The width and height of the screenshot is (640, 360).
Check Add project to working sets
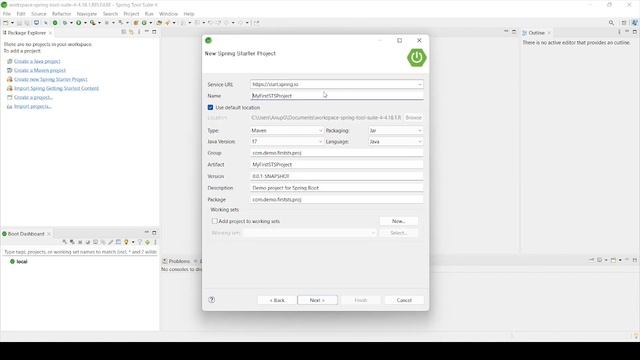point(214,221)
